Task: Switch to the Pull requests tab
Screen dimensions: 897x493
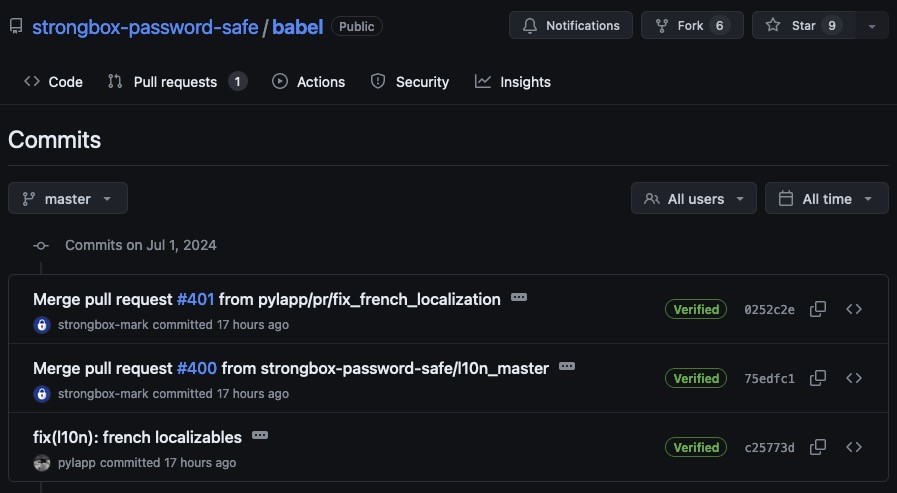Action: [177, 82]
